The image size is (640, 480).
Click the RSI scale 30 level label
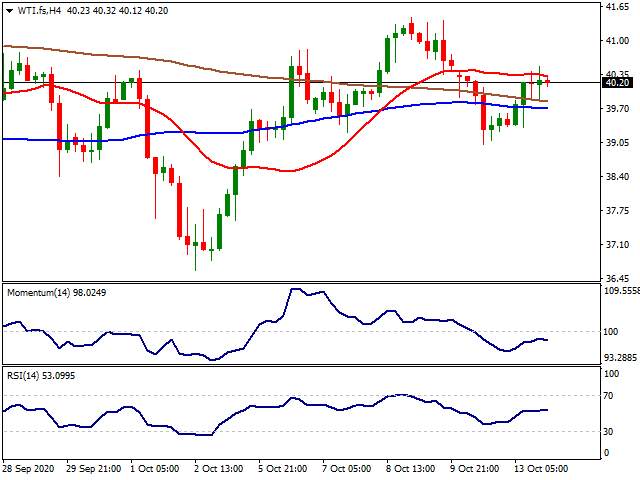pyautogui.click(x=608, y=431)
